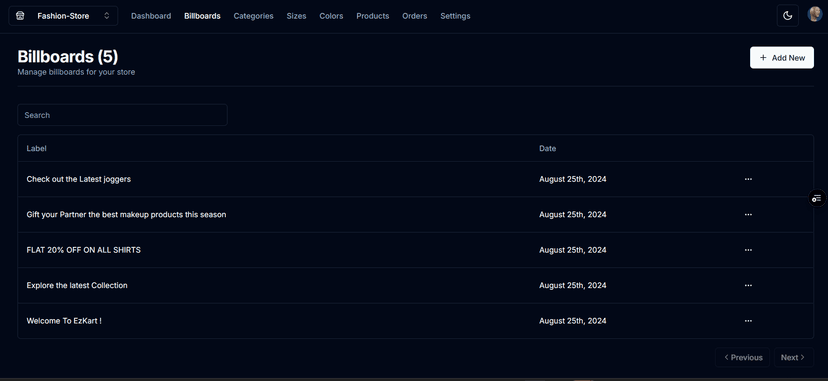This screenshot has width=828, height=381.
Task: Select the Billboards nav item
Action: pyautogui.click(x=202, y=16)
